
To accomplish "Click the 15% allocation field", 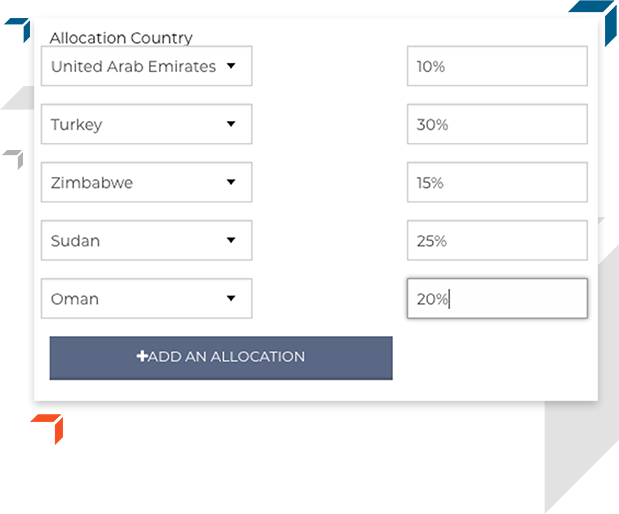I will click(497, 182).
